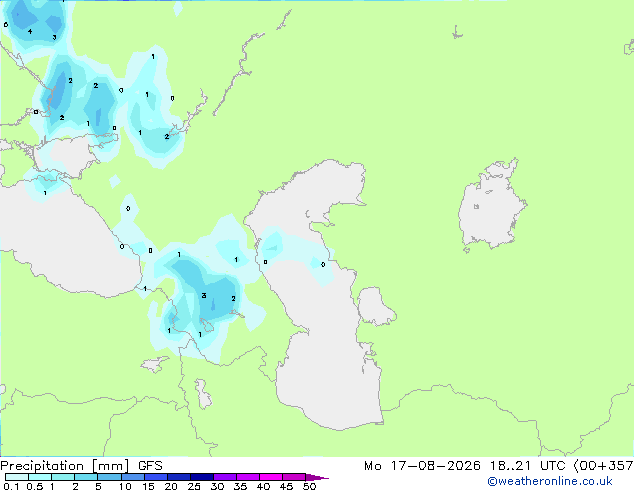
Task: Click the "Mo" weekday label
Action: pos(373,466)
